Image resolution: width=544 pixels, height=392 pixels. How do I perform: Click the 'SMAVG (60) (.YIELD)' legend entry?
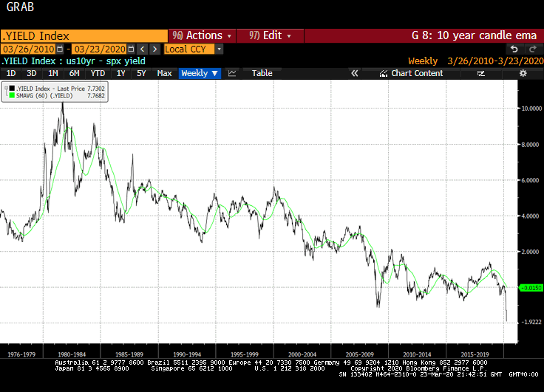tap(44, 96)
